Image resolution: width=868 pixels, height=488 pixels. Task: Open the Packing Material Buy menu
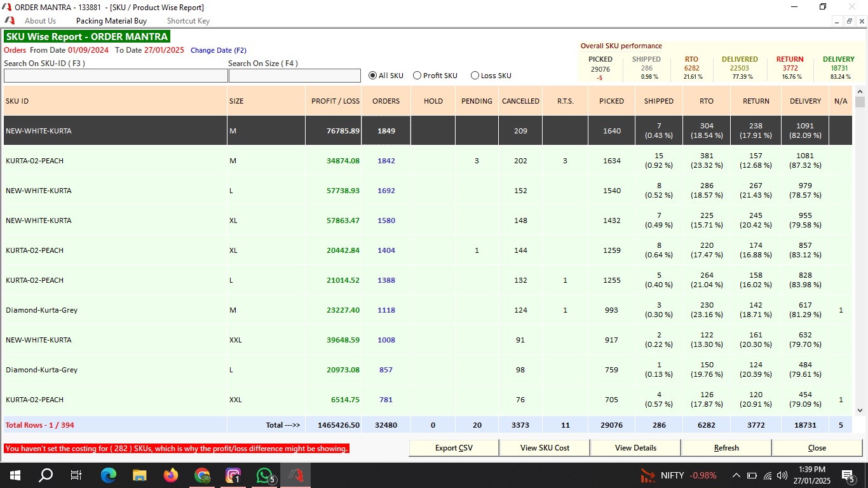click(x=111, y=21)
